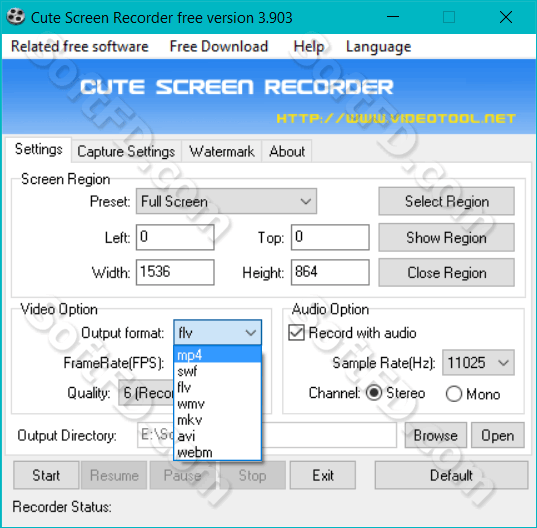Choose mkv from the format list
The width and height of the screenshot is (537, 528).
coord(217,420)
